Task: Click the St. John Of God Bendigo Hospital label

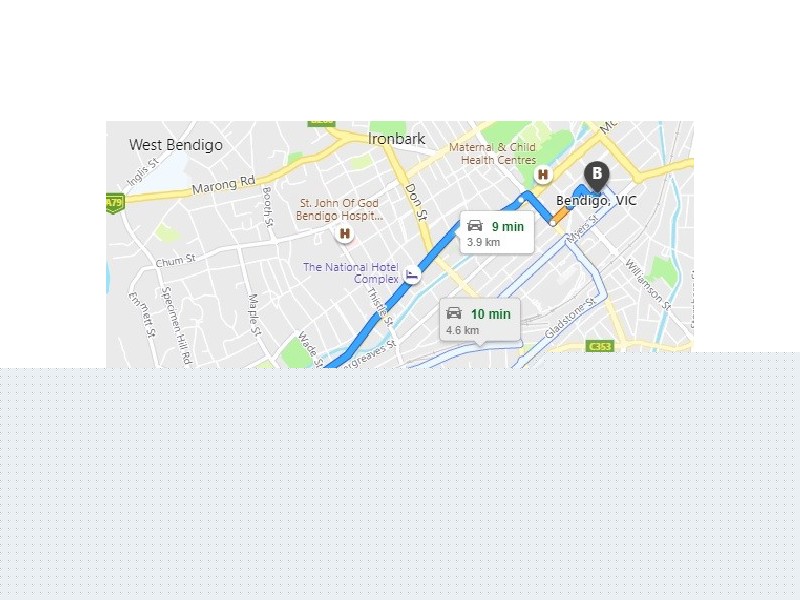Action: [x=339, y=210]
